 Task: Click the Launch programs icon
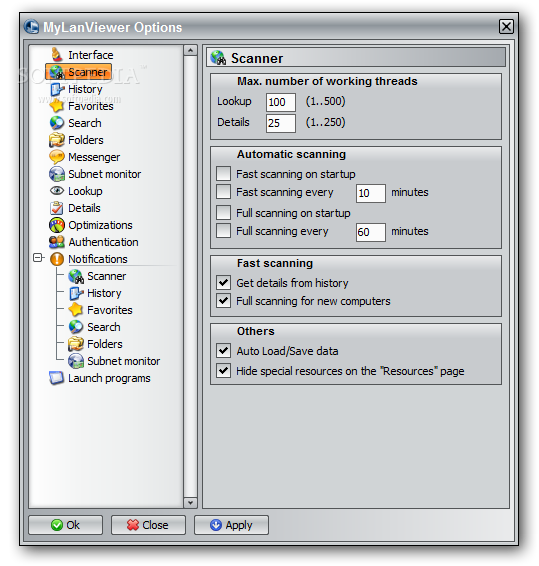(57, 378)
